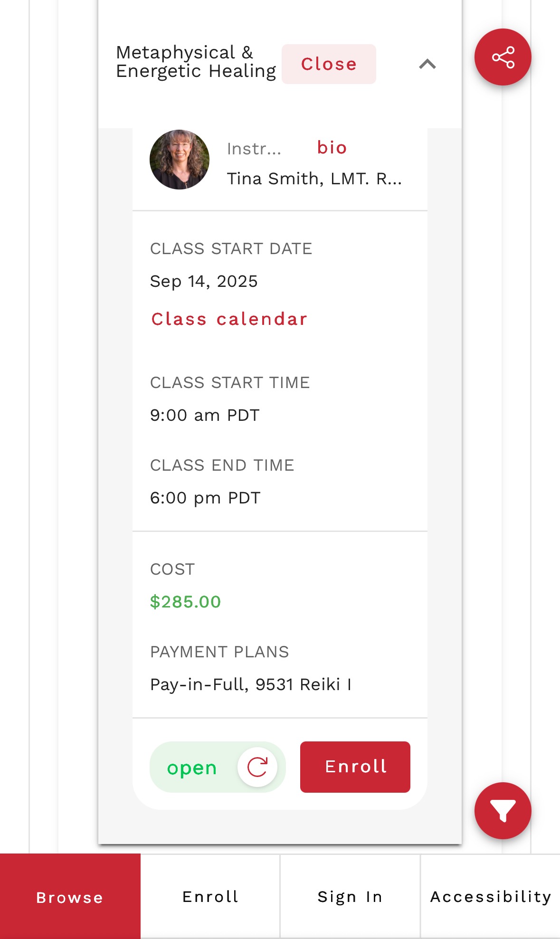The width and height of the screenshot is (560, 939).
Task: Switch to the Enroll tab in the bottom bar
Action: 210,897
